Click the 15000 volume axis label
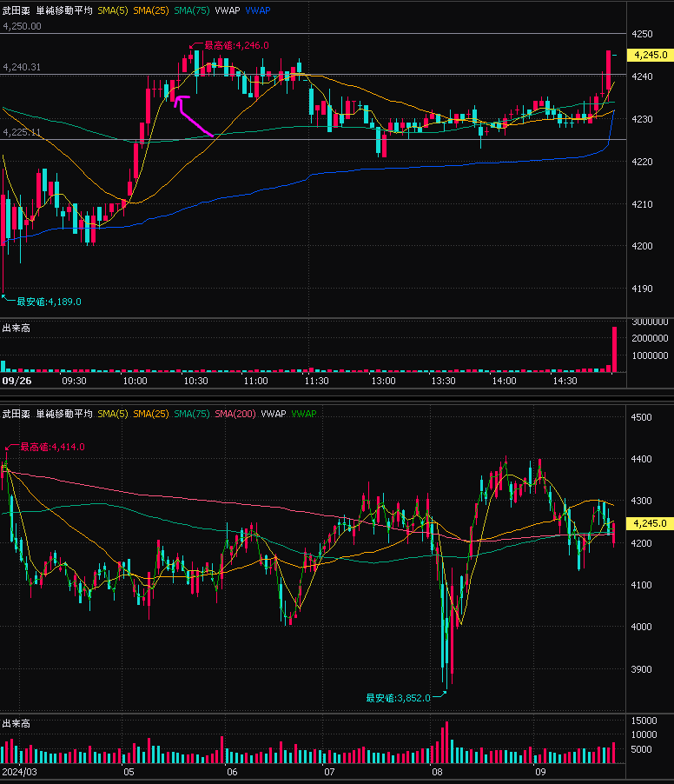674x784 pixels. 644,721
